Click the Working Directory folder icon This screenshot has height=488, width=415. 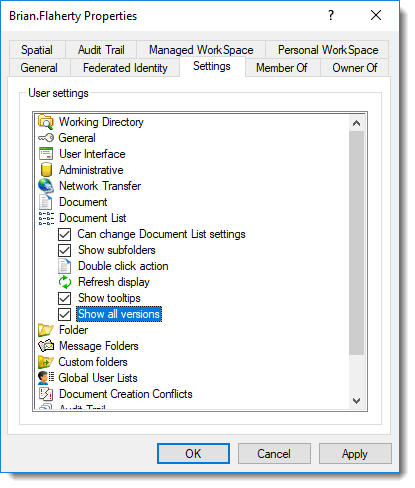(x=46, y=122)
